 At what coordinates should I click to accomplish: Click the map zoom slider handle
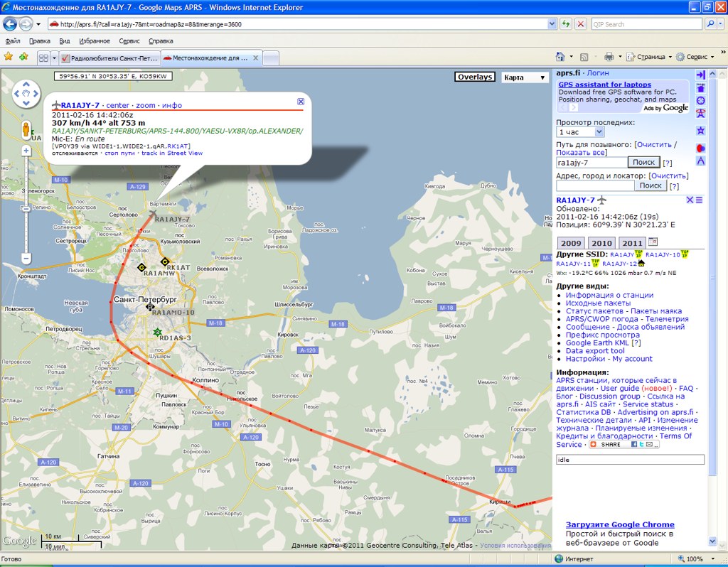click(26, 209)
